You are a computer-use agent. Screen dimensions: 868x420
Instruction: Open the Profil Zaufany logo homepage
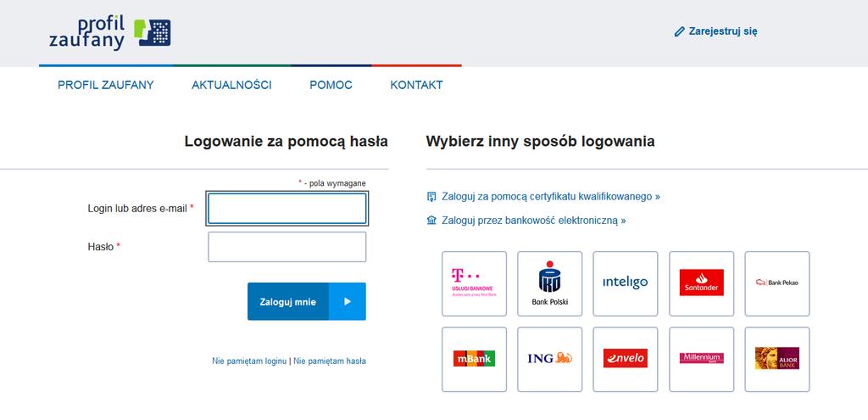tap(109, 33)
